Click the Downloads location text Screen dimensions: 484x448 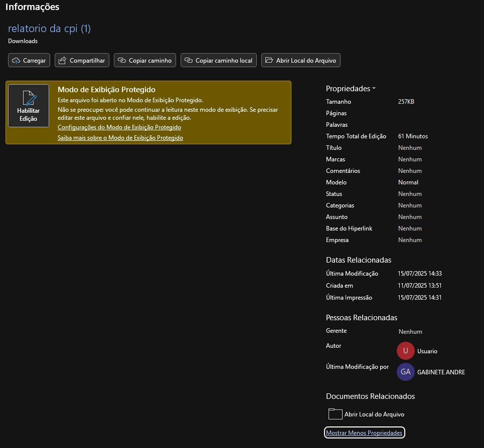[x=23, y=41]
